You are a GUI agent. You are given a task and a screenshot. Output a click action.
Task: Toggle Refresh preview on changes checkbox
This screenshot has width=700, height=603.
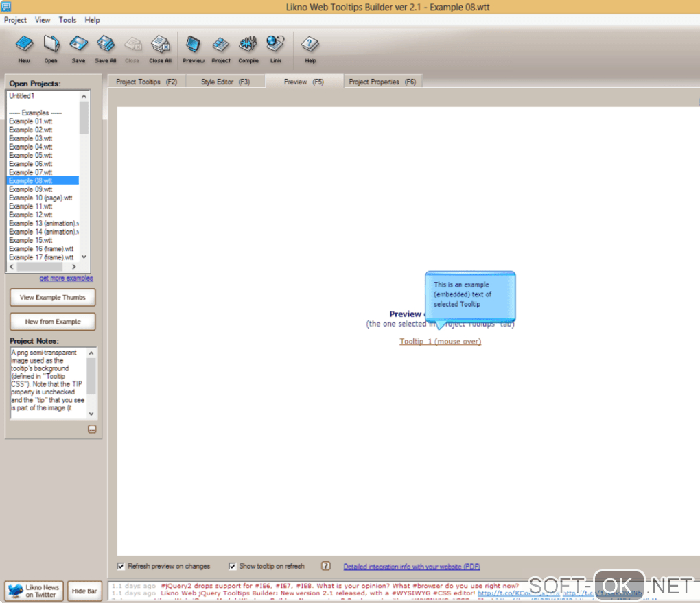[x=121, y=566]
